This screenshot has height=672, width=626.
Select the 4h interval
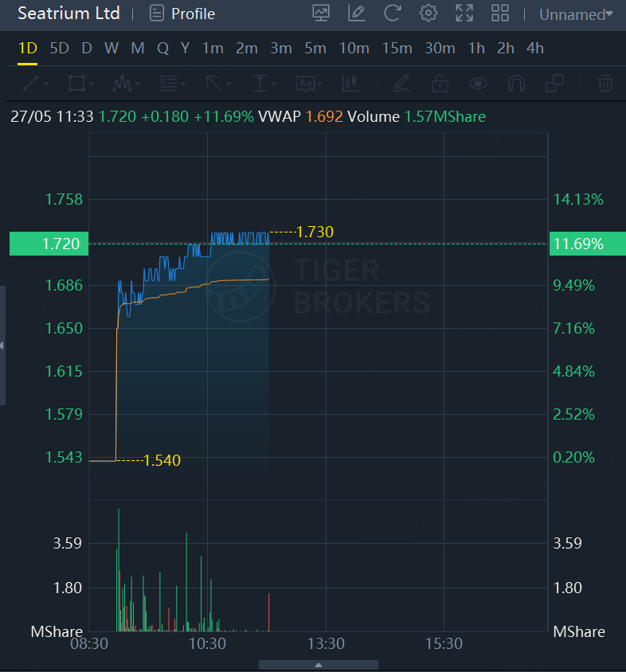tap(535, 49)
